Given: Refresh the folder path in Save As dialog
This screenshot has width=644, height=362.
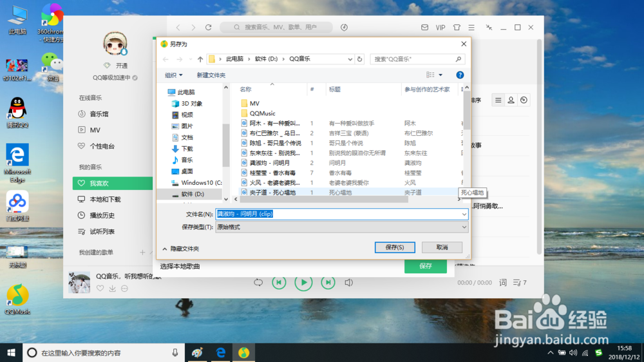Looking at the screenshot, I should [360, 59].
